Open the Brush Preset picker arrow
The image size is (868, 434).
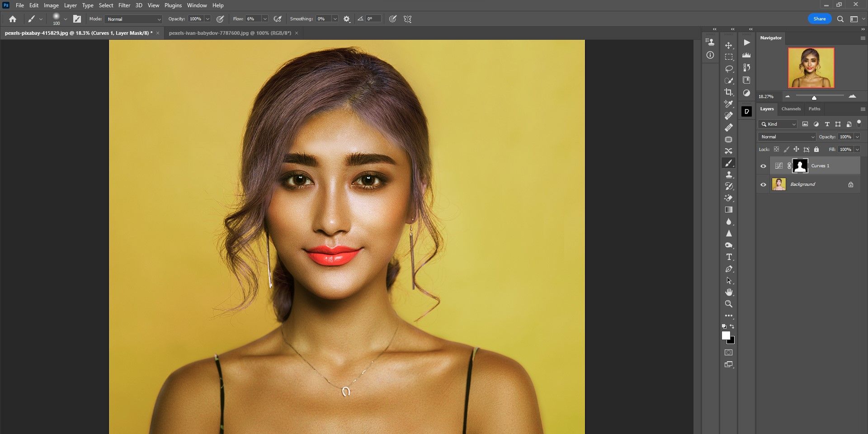point(66,19)
